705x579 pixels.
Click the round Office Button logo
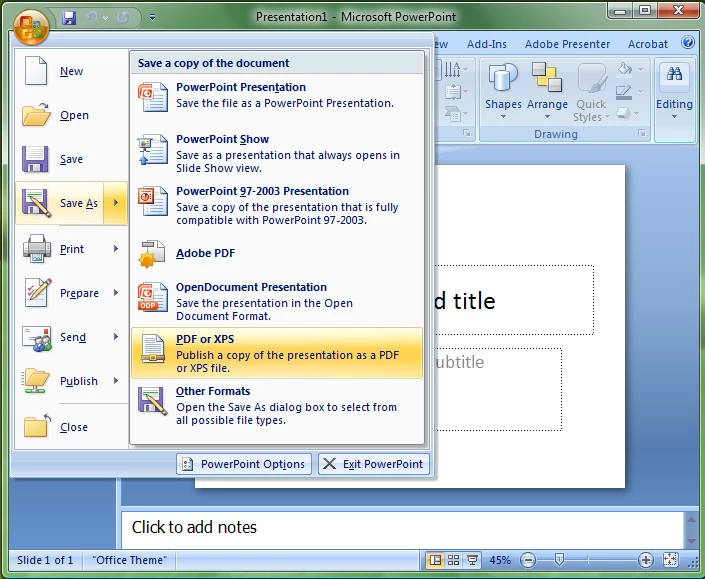pyautogui.click(x=31, y=27)
